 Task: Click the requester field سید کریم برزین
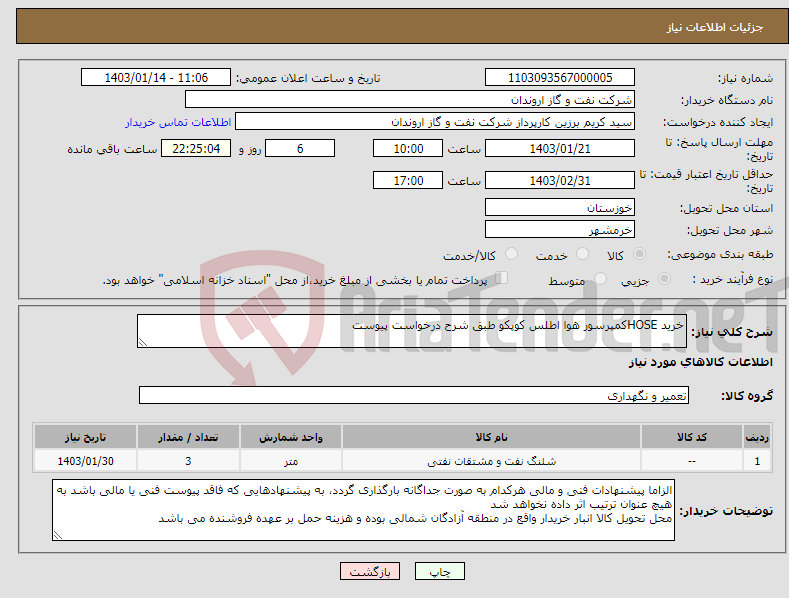click(x=435, y=122)
